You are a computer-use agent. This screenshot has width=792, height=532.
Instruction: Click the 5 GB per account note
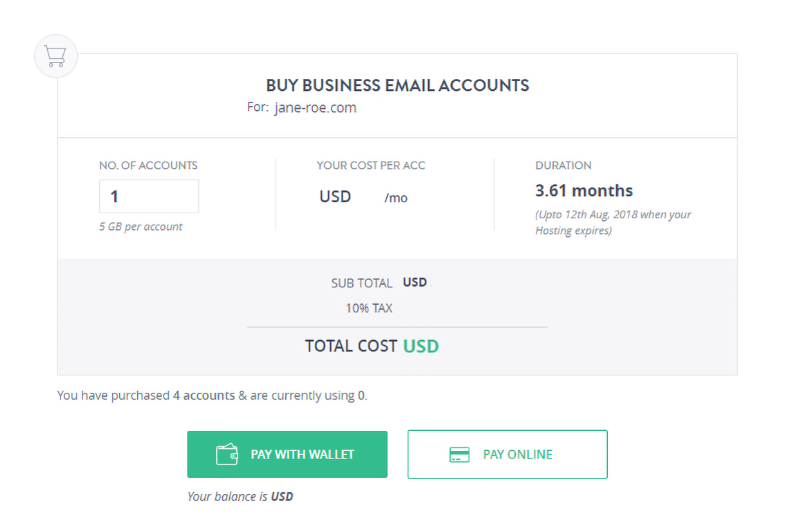click(140, 227)
